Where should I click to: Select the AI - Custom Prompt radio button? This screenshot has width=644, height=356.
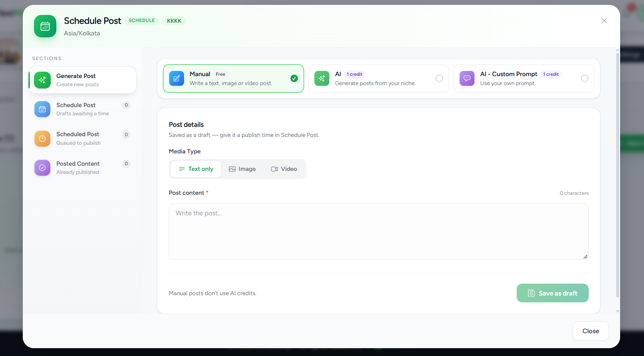click(585, 78)
